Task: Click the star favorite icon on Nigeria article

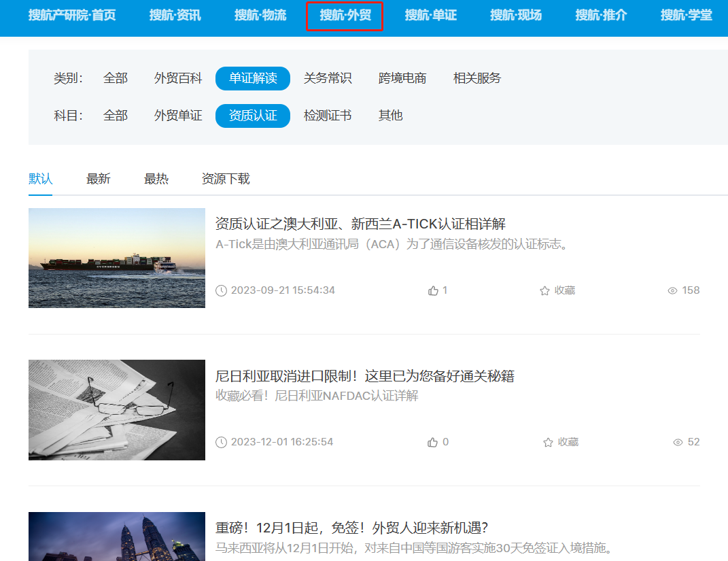Action: [548, 443]
